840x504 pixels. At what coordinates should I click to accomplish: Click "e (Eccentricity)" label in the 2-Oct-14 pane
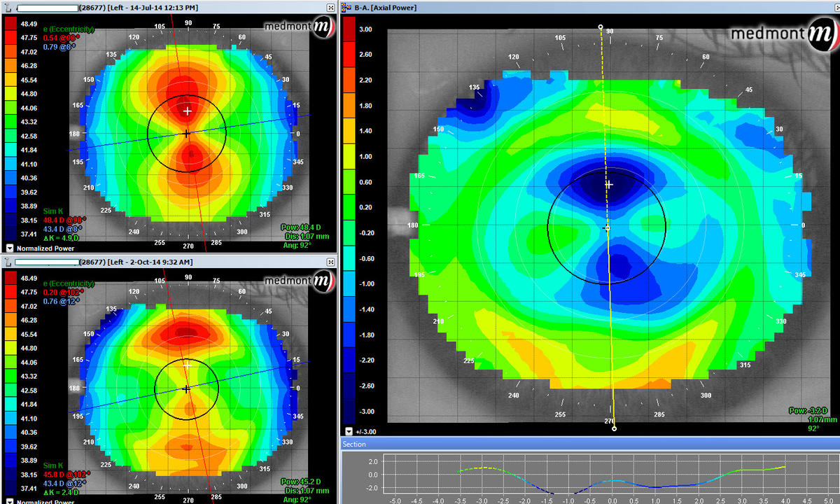coord(69,283)
